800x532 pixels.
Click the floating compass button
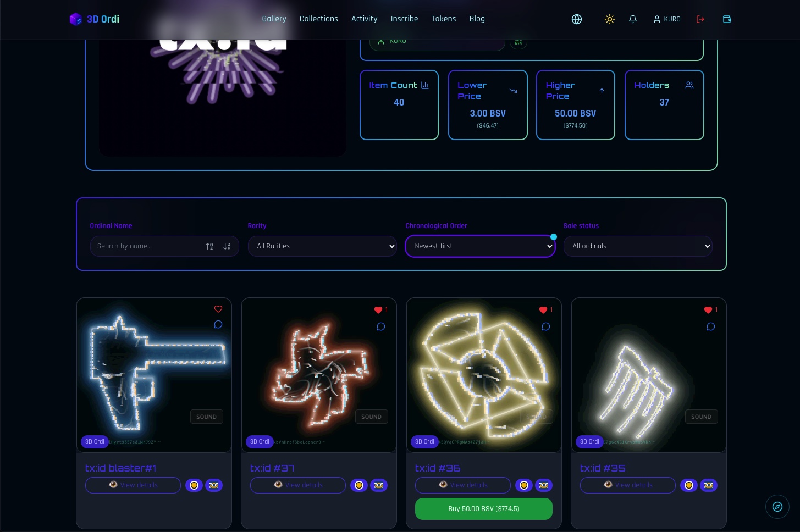click(x=777, y=507)
